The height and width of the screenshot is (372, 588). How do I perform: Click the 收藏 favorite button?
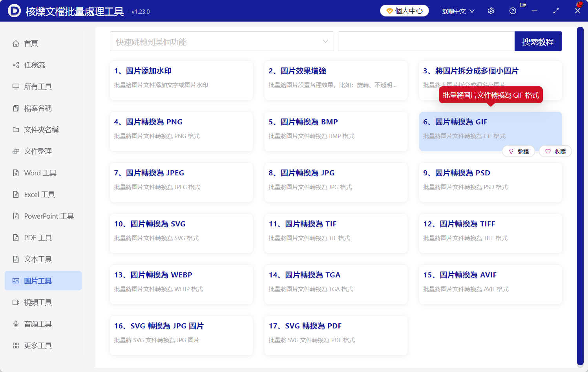pyautogui.click(x=555, y=151)
